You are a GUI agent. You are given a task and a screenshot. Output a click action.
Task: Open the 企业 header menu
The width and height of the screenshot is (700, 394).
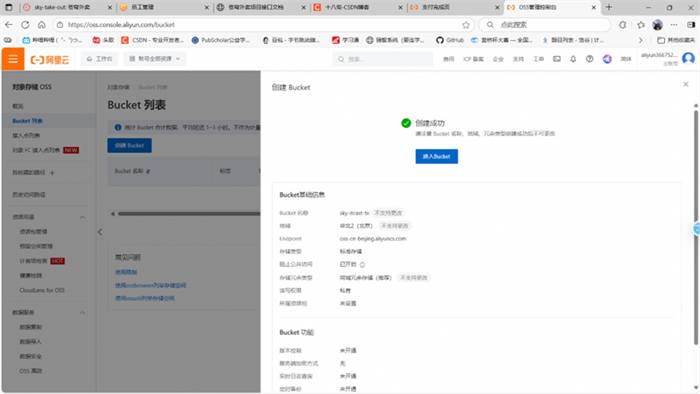498,59
